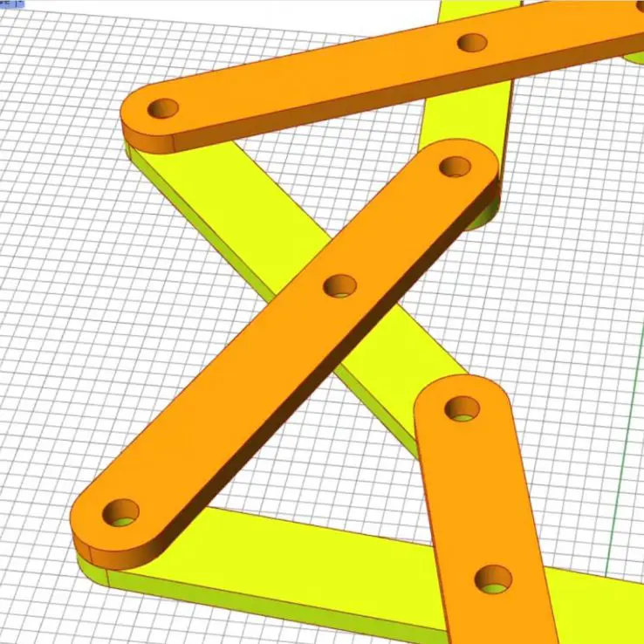The height and width of the screenshot is (644, 644).
Task: Select the yellow vertical bar at the top
Action: [x=462, y=113]
